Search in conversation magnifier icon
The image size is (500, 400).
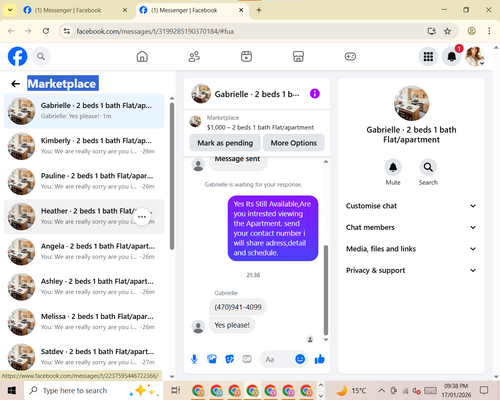coord(428,167)
